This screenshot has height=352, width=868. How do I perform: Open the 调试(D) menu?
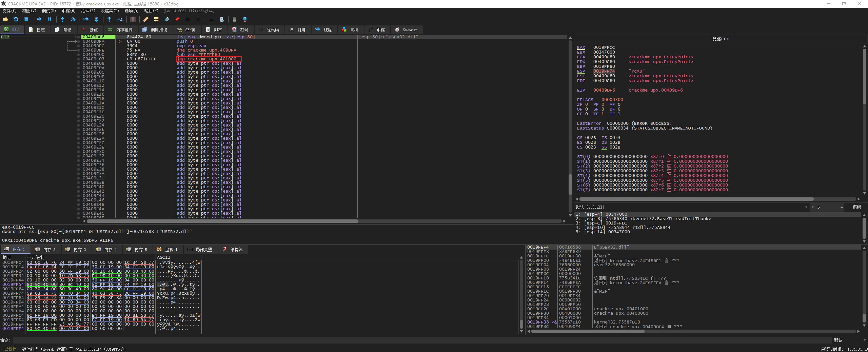click(x=48, y=11)
